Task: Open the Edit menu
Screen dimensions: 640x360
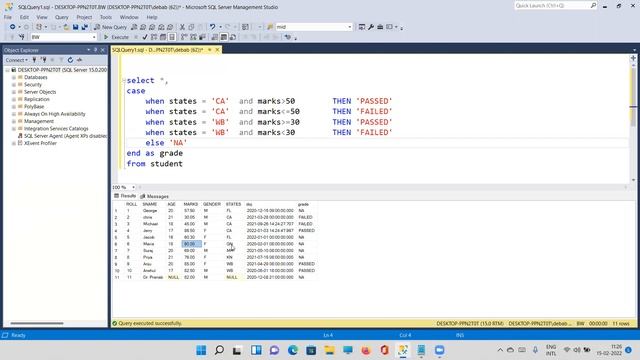Action: pos(24,17)
